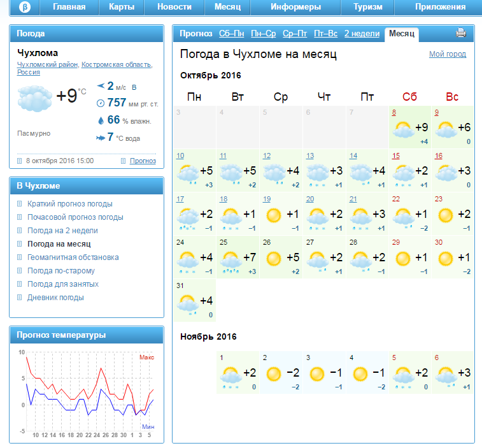This screenshot has width=482, height=448.
Task: Open Геомагнитная обстановка sidebar link
Action: (x=73, y=257)
